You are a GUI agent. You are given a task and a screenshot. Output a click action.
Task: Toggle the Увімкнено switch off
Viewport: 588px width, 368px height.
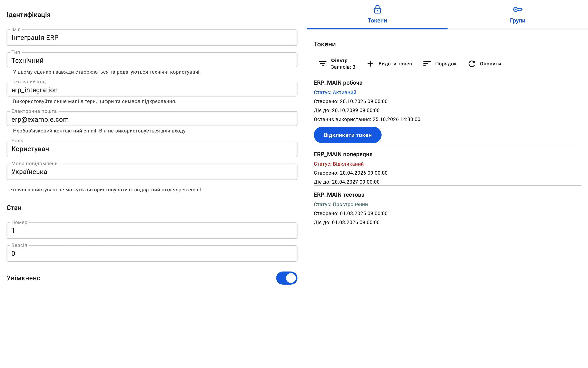(x=287, y=278)
